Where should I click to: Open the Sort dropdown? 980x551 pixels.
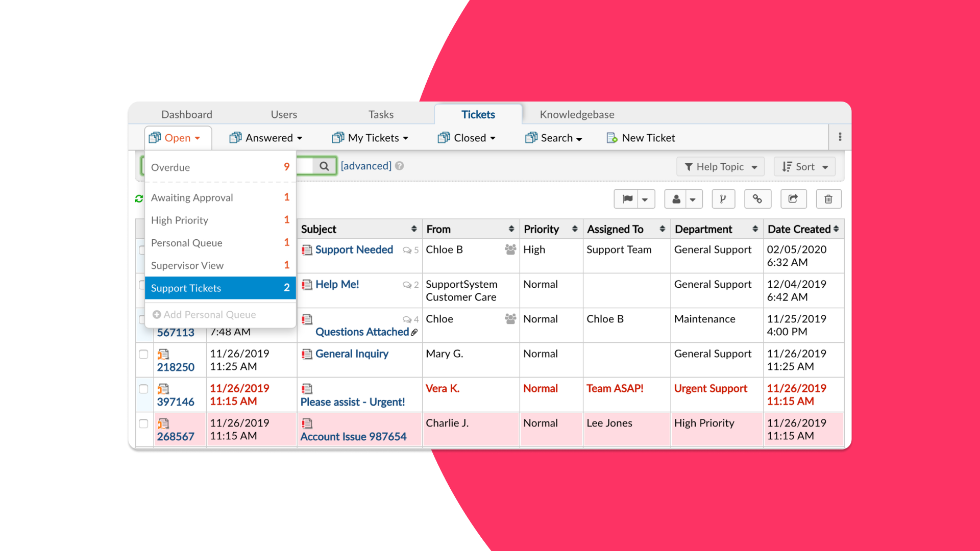pos(804,167)
